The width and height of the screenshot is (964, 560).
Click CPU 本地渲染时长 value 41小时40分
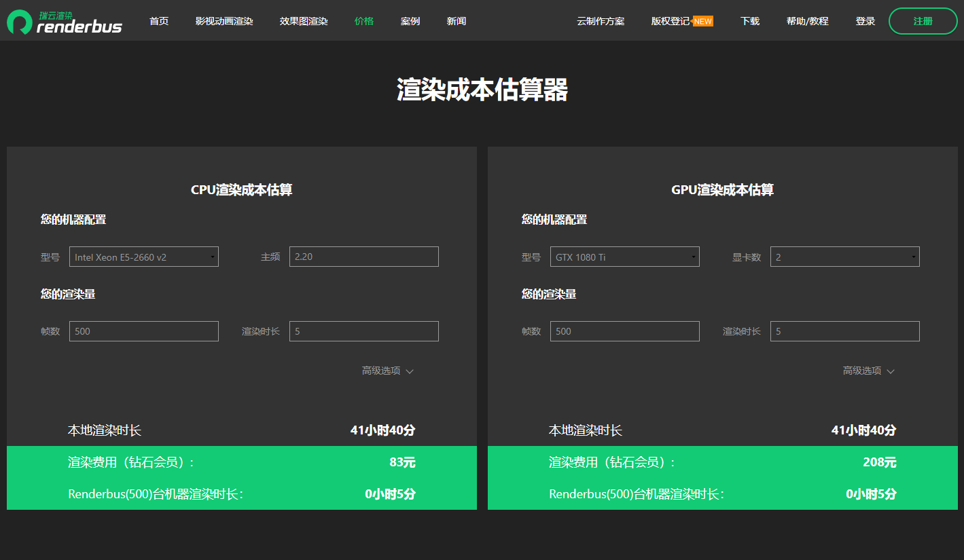[383, 430]
